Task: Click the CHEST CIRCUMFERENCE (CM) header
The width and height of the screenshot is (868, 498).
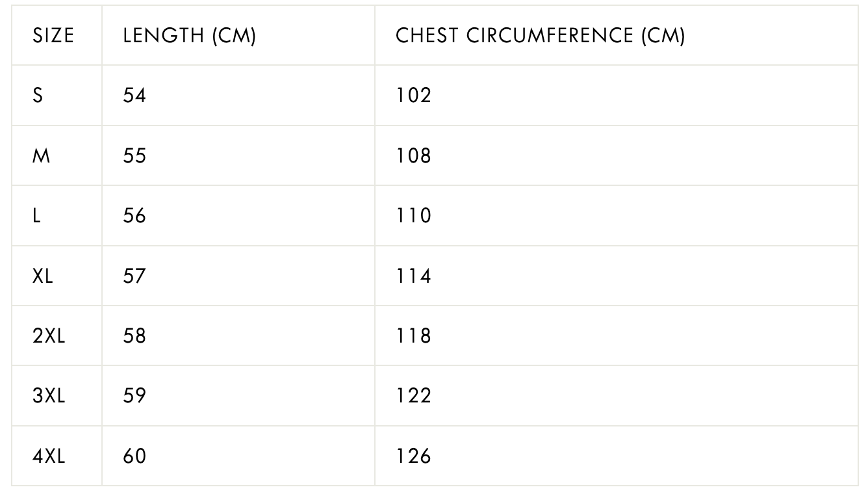Action: [x=541, y=36]
